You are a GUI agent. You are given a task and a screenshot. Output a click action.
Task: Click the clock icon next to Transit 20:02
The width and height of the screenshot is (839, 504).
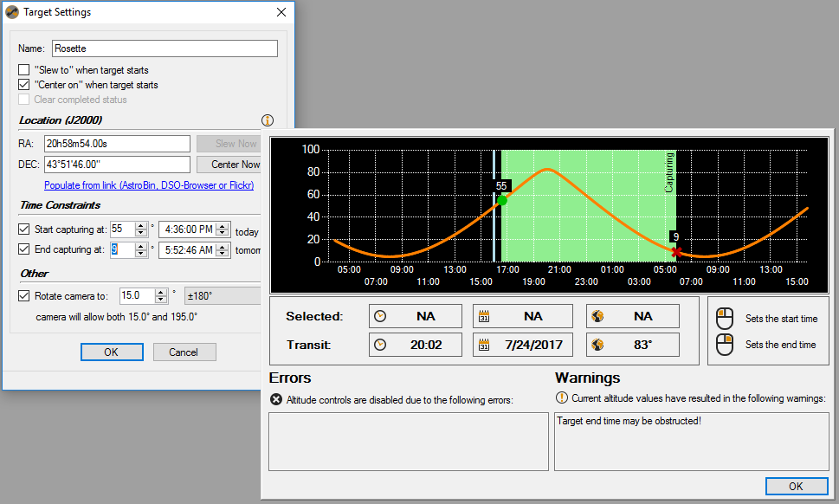380,345
